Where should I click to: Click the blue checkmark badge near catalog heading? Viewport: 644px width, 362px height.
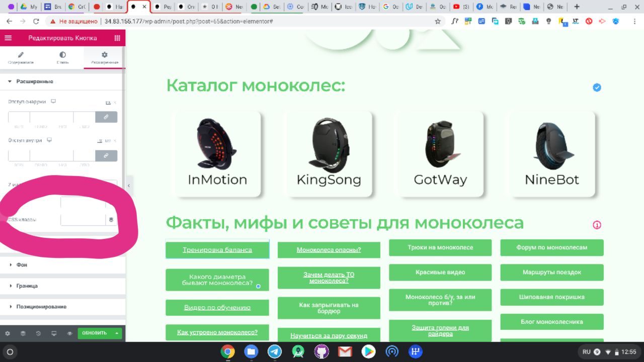click(597, 87)
